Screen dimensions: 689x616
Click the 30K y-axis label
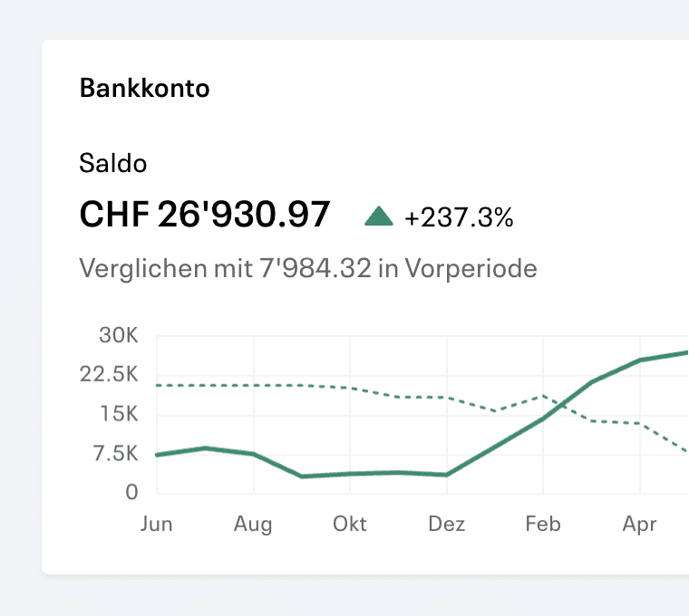coord(119,335)
